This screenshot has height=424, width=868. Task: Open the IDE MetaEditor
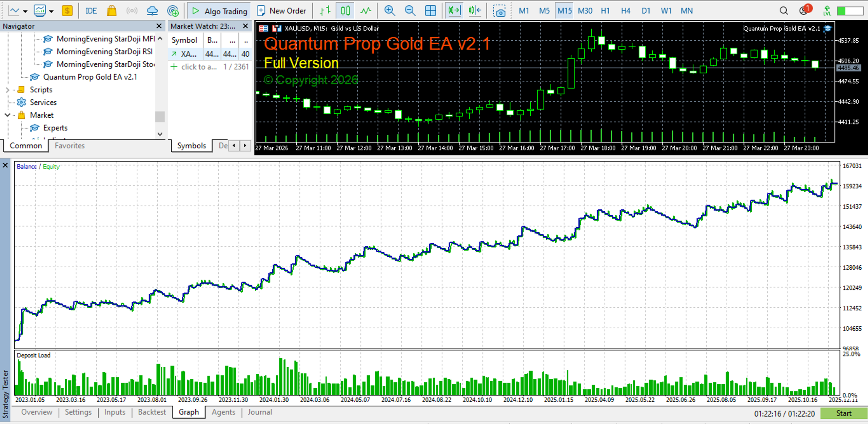click(91, 11)
